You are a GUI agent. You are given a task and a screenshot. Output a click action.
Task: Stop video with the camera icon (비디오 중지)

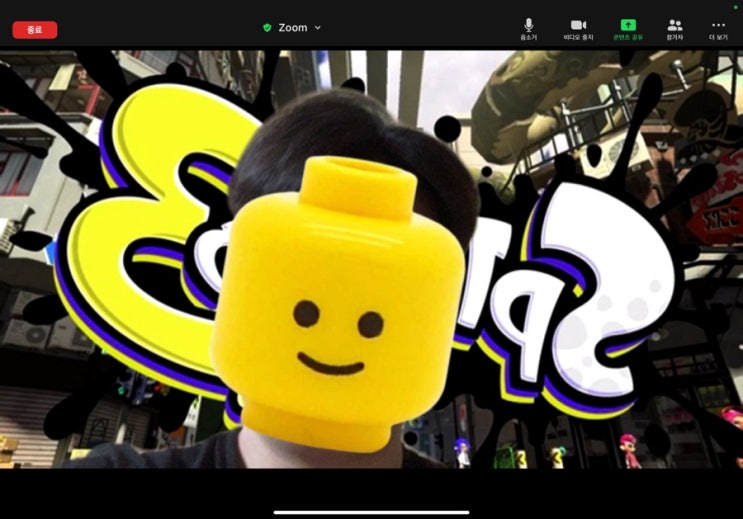pyautogui.click(x=578, y=29)
